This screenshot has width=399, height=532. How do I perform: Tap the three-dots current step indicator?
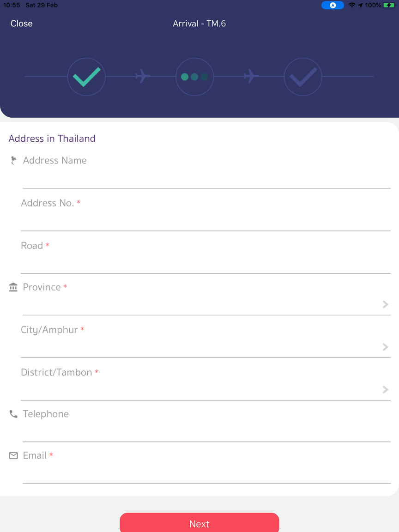tap(194, 77)
